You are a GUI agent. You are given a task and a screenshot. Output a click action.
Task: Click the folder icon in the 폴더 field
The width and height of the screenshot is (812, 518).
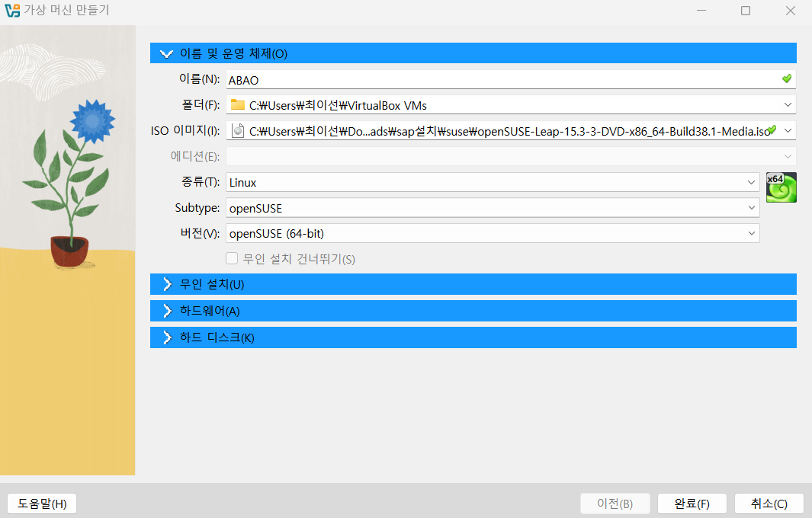point(238,105)
